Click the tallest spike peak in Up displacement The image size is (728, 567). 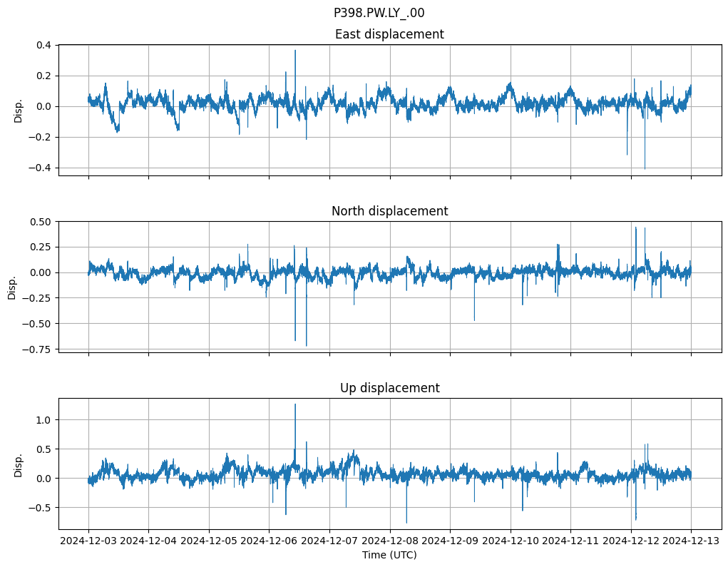coord(295,404)
